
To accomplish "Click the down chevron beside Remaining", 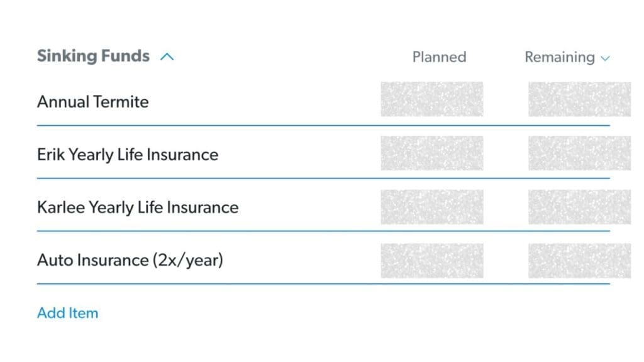I will pos(606,58).
